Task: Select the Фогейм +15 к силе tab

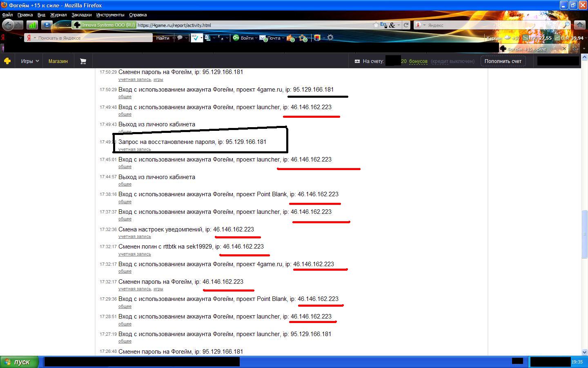Action: click(531, 49)
